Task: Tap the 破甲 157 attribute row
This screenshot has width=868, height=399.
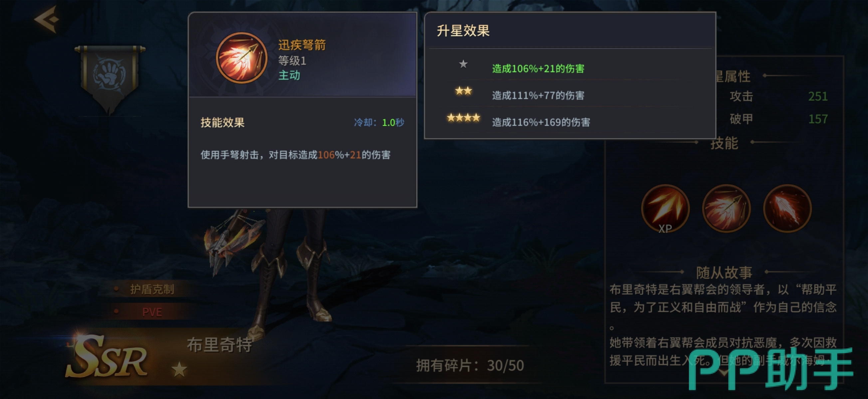Action: (779, 119)
